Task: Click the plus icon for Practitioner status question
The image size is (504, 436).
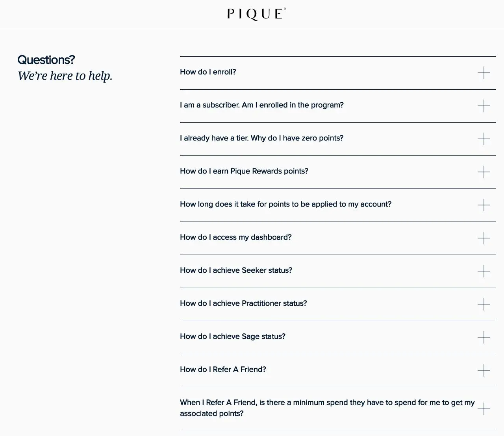Action: coord(484,304)
